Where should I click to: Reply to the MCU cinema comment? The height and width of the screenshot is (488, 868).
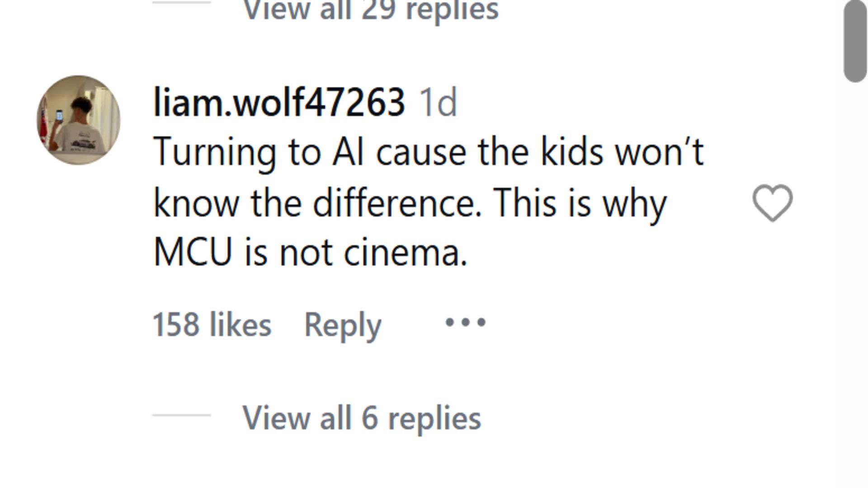[x=343, y=325]
